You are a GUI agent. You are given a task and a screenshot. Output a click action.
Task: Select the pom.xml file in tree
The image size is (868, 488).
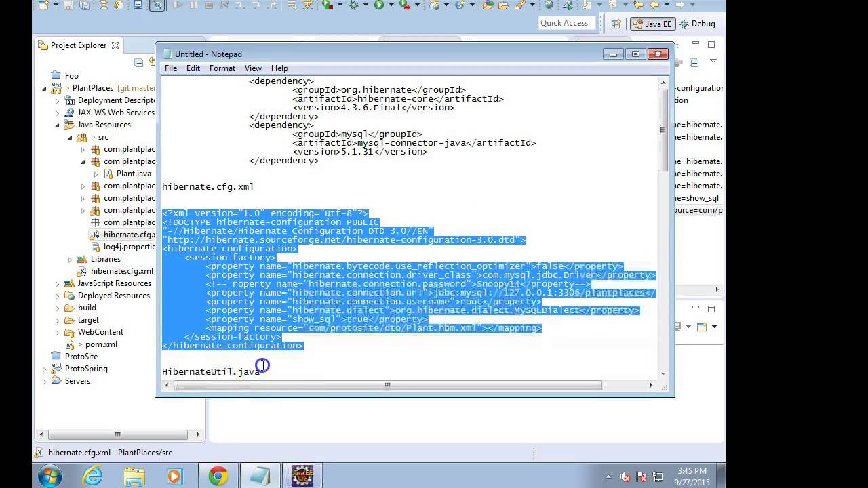click(101, 344)
